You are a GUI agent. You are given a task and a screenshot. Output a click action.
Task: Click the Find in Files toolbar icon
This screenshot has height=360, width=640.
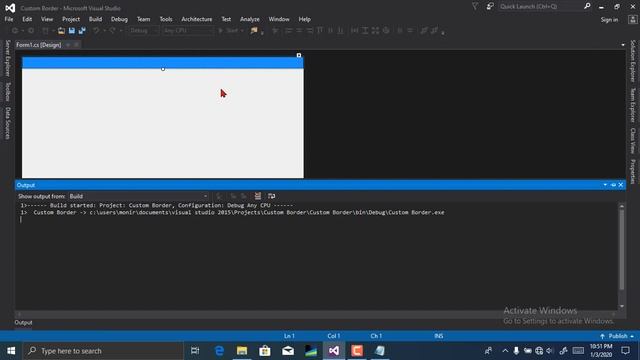(254, 31)
